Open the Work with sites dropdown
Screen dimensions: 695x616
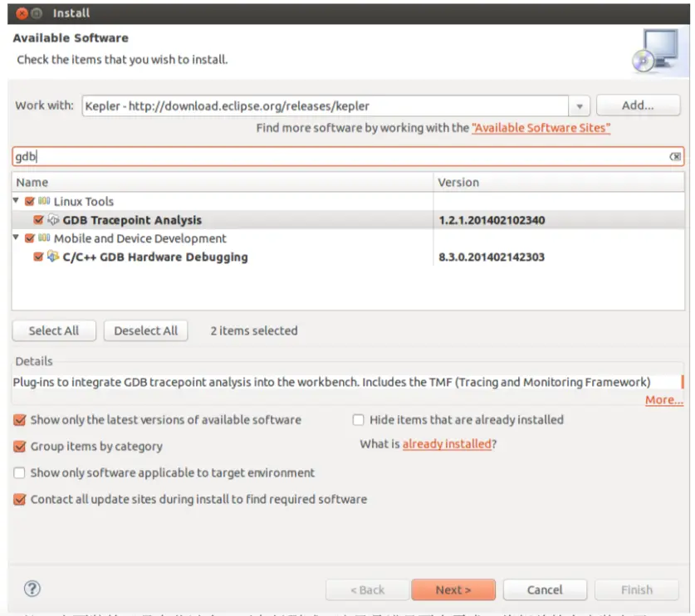579,106
